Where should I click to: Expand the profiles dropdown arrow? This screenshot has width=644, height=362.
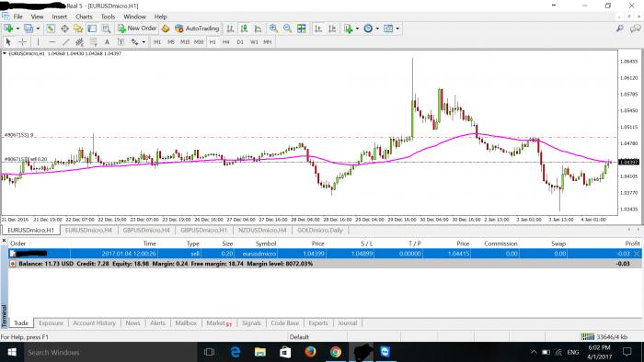tap(38, 28)
